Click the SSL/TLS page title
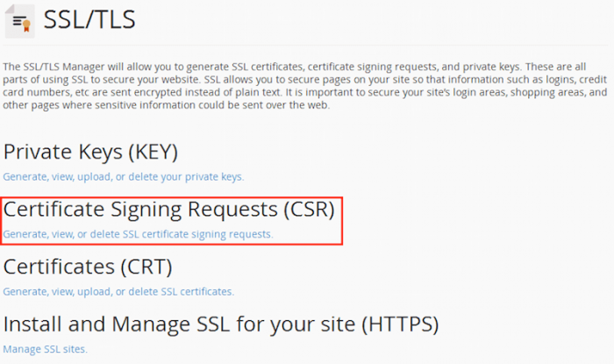Screen dimensions: 614x364 coord(89,20)
